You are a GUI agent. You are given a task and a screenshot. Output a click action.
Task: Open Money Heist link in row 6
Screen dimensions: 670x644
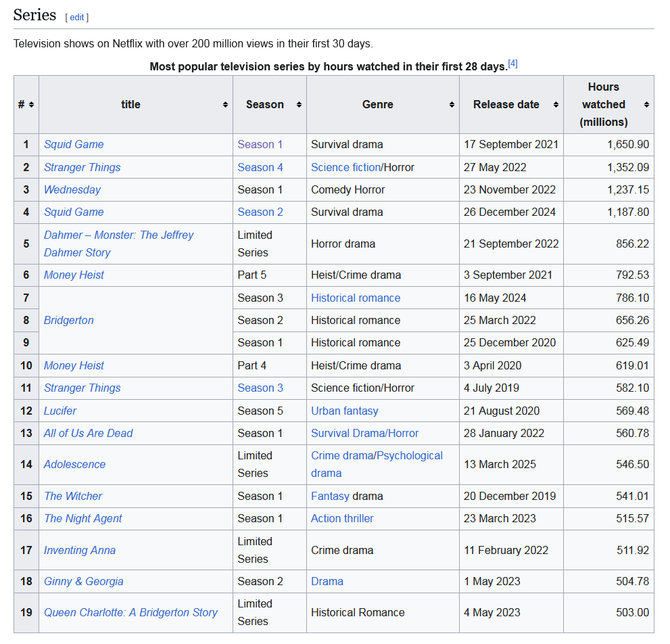point(74,275)
